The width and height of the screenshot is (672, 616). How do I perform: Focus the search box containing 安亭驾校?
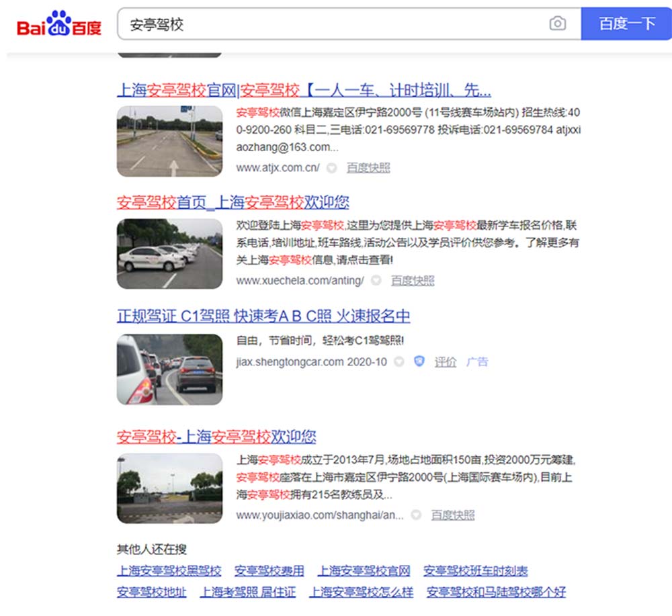329,24
